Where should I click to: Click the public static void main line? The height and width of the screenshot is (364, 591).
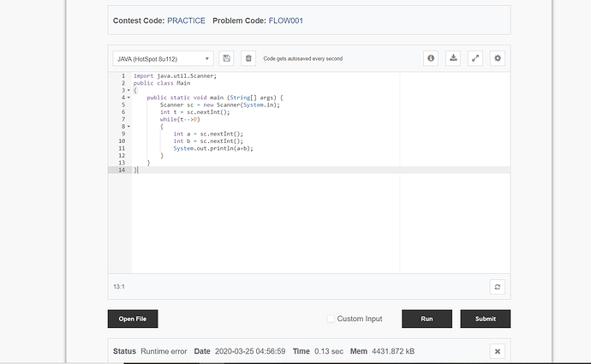click(x=215, y=98)
